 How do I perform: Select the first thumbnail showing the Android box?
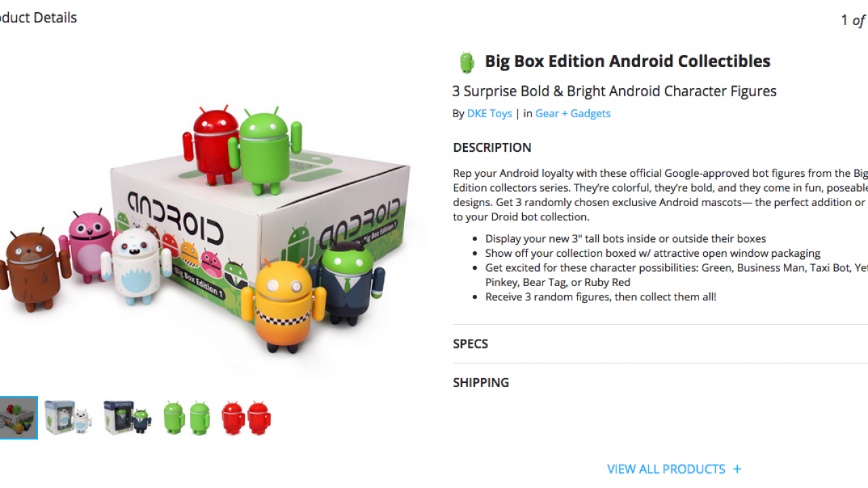(18, 418)
